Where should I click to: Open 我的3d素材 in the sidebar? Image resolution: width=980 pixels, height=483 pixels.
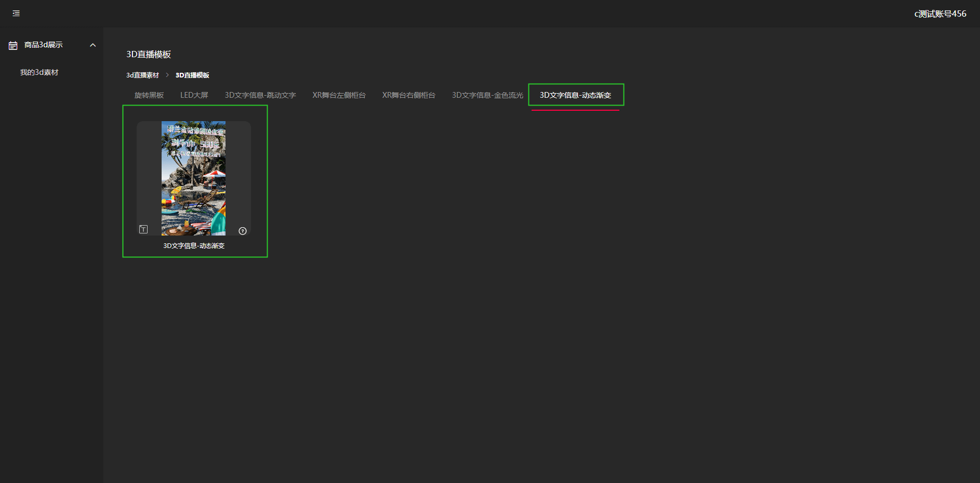pos(39,72)
